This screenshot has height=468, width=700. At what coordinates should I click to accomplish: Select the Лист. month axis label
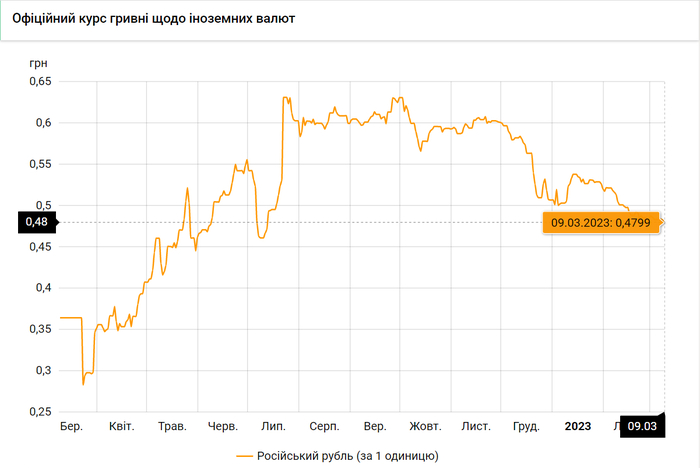click(x=476, y=427)
